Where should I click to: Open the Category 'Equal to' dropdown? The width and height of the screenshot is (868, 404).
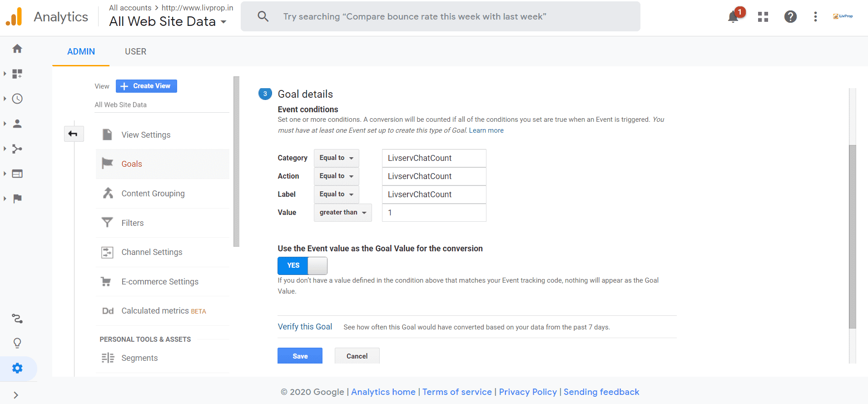336,158
